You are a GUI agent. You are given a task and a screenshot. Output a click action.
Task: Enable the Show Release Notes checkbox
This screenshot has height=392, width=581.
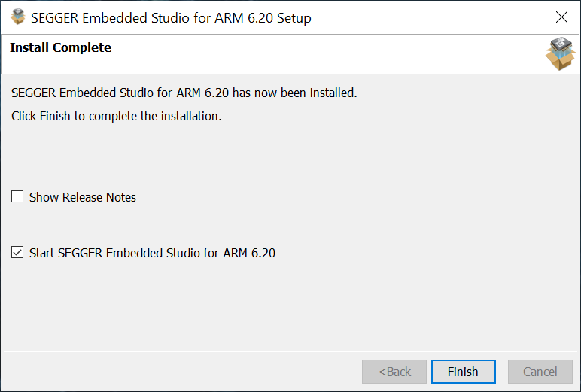coord(17,197)
